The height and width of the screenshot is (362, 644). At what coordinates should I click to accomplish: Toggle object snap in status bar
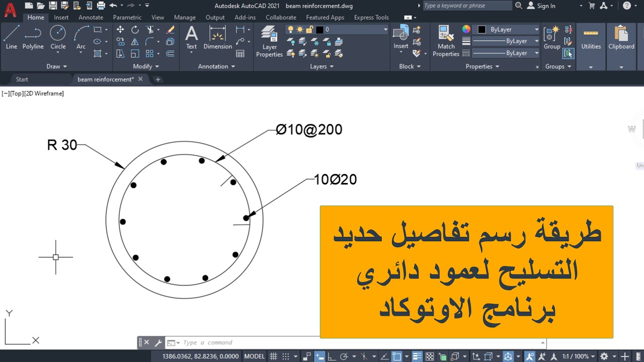click(397, 356)
